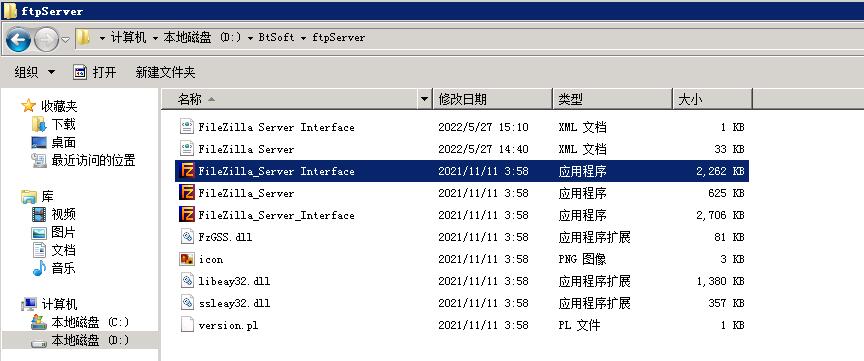Open the 图片 library

[x=63, y=232]
